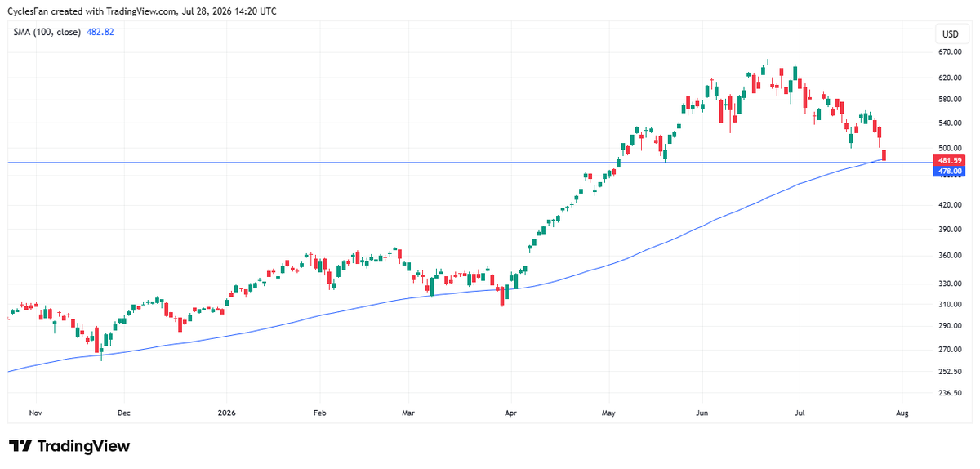980x469 pixels.
Task: Click the Jul time axis label
Action: [x=800, y=413]
